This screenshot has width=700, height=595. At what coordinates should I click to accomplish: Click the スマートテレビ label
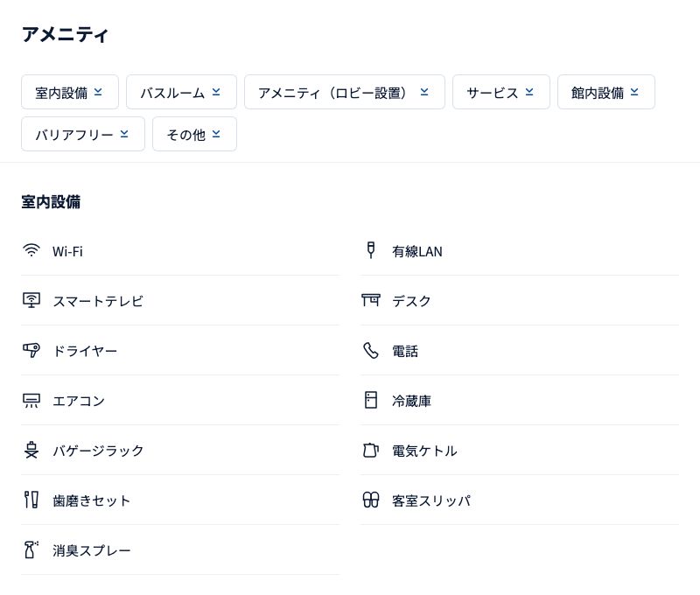point(98,301)
